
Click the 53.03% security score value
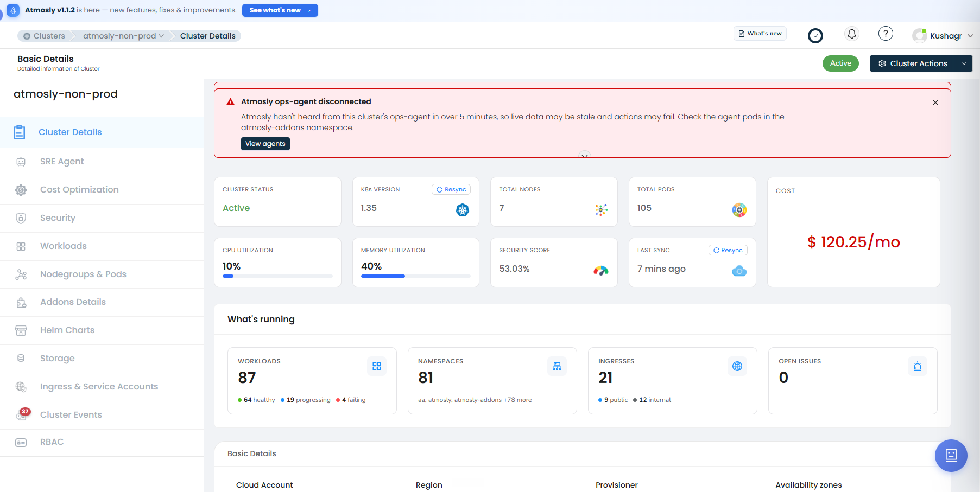(x=514, y=269)
